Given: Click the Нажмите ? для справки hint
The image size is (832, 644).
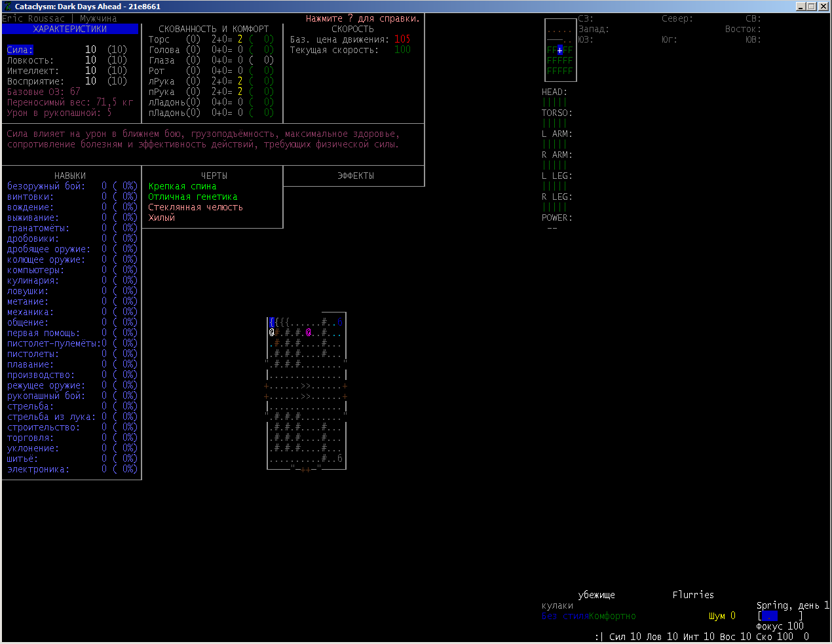Looking at the screenshot, I should 363,18.
